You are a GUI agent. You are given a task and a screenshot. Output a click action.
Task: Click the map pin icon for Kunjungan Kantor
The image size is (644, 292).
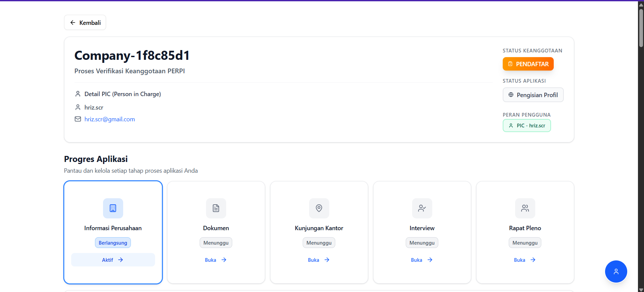pyautogui.click(x=319, y=208)
